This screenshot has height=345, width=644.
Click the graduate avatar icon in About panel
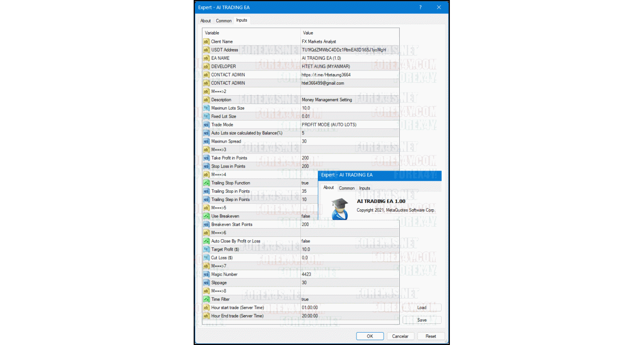340,209
